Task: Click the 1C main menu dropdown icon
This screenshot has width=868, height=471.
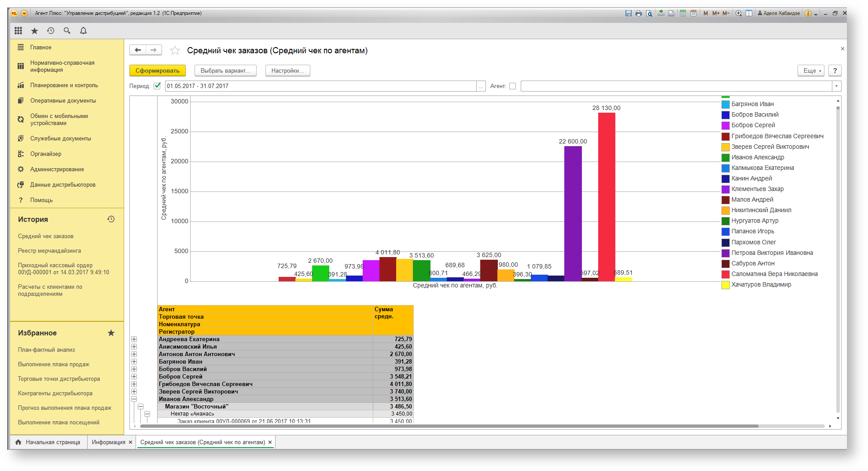Action: (x=24, y=13)
